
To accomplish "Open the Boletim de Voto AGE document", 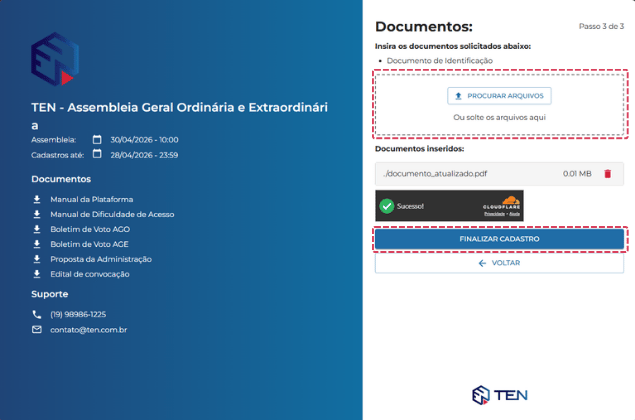I will pyautogui.click(x=91, y=244).
